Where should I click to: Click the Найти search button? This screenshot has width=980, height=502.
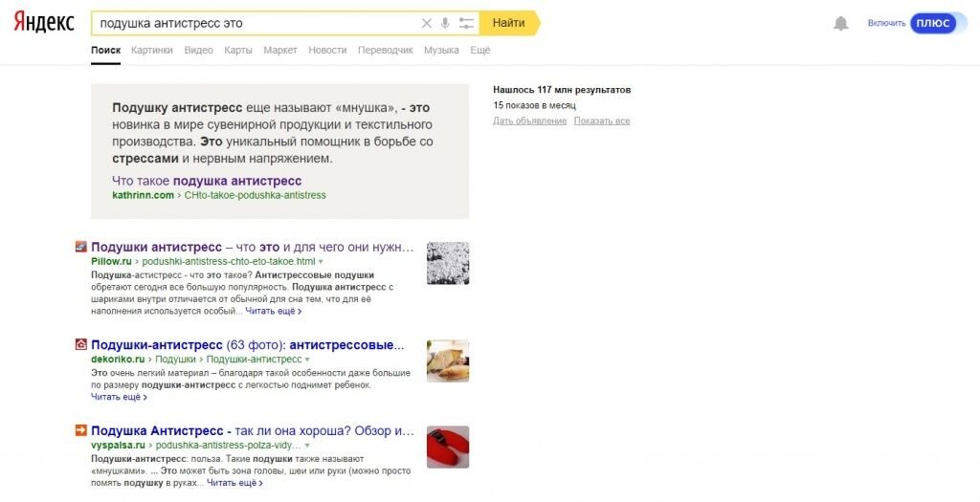509,23
